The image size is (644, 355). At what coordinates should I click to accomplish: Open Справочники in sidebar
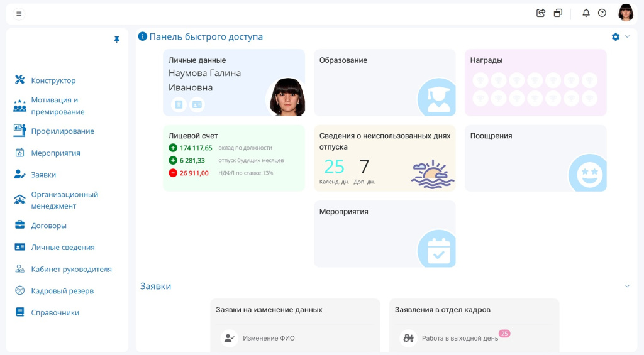coord(55,313)
